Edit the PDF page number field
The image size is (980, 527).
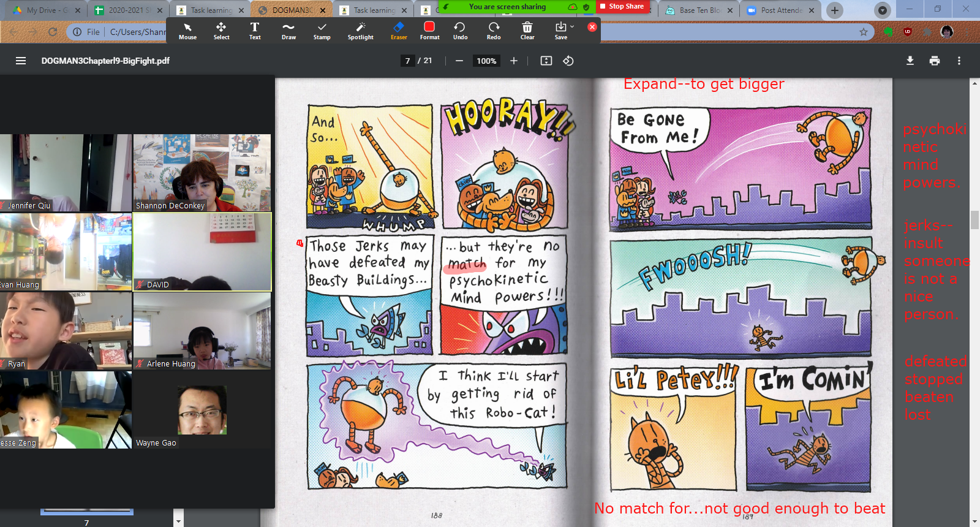coord(407,61)
